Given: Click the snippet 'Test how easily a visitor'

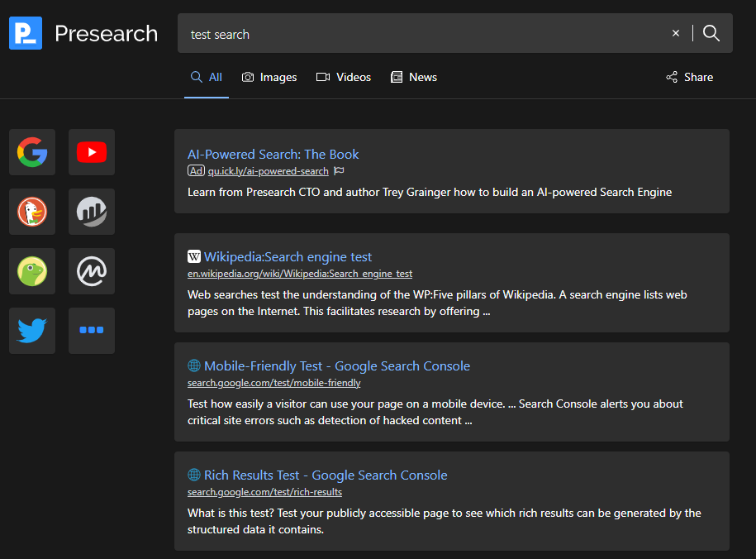Looking at the screenshot, I should [435, 413].
